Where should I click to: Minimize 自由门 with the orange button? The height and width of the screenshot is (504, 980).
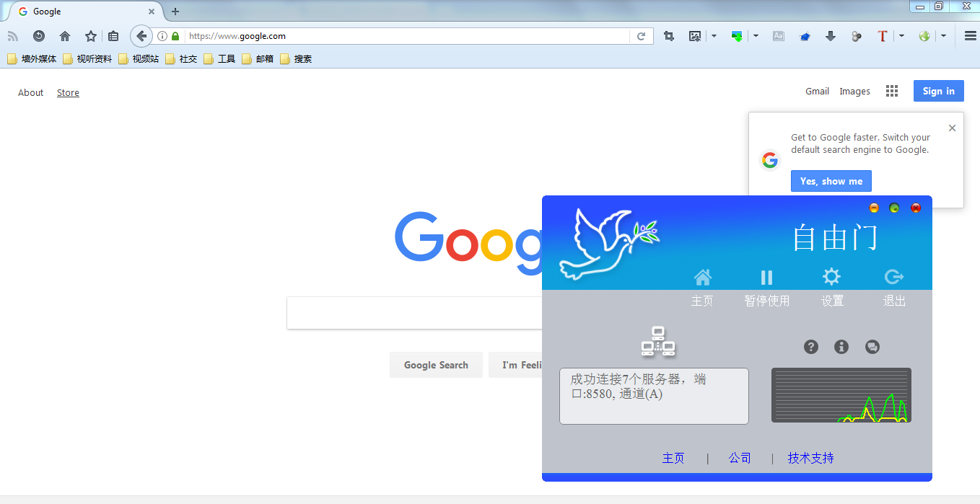point(874,208)
